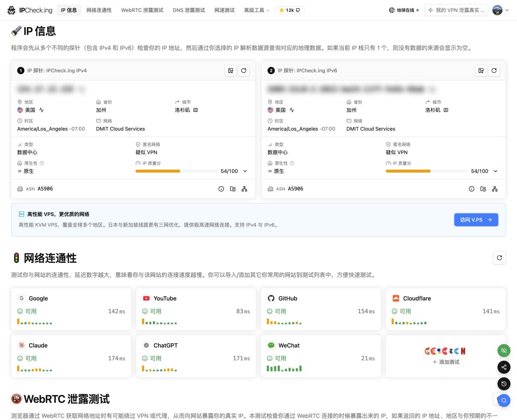Click DMIT Cloud Services in IPv4 card

click(120, 129)
